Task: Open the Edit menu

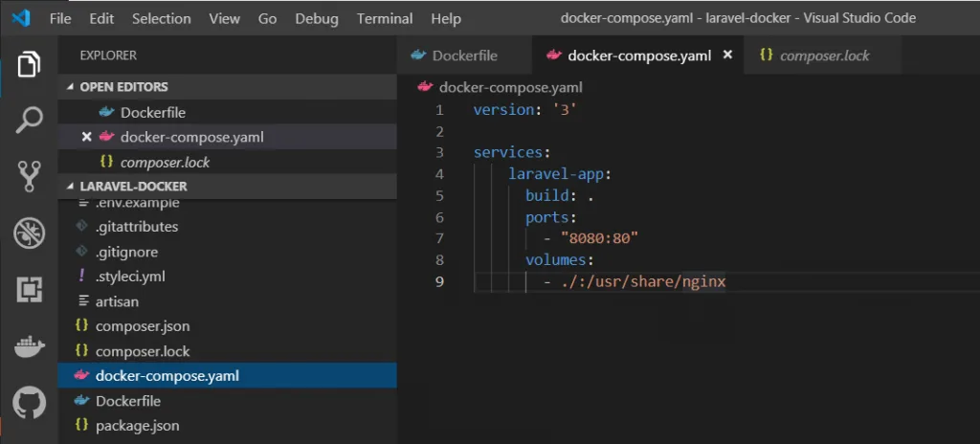Action: click(x=101, y=19)
